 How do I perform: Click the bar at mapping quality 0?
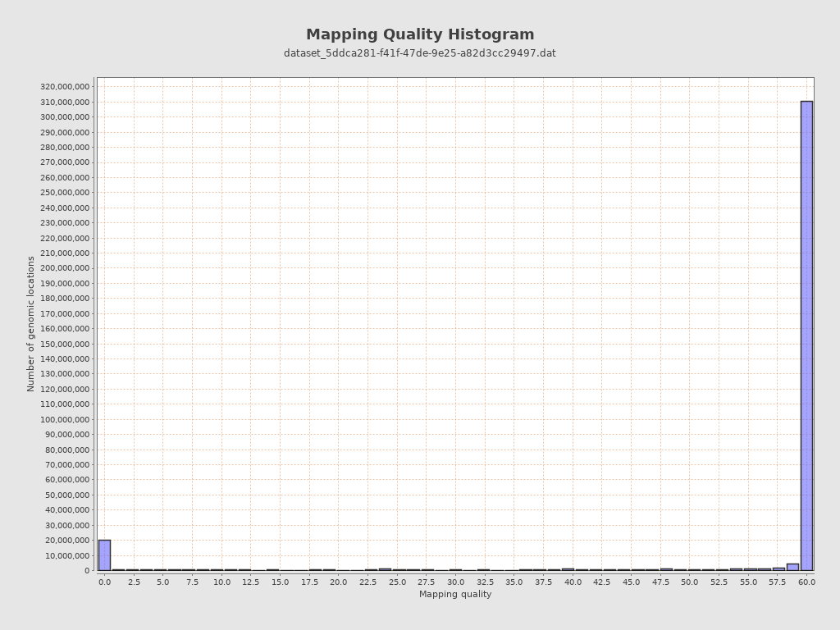pyautogui.click(x=104, y=555)
